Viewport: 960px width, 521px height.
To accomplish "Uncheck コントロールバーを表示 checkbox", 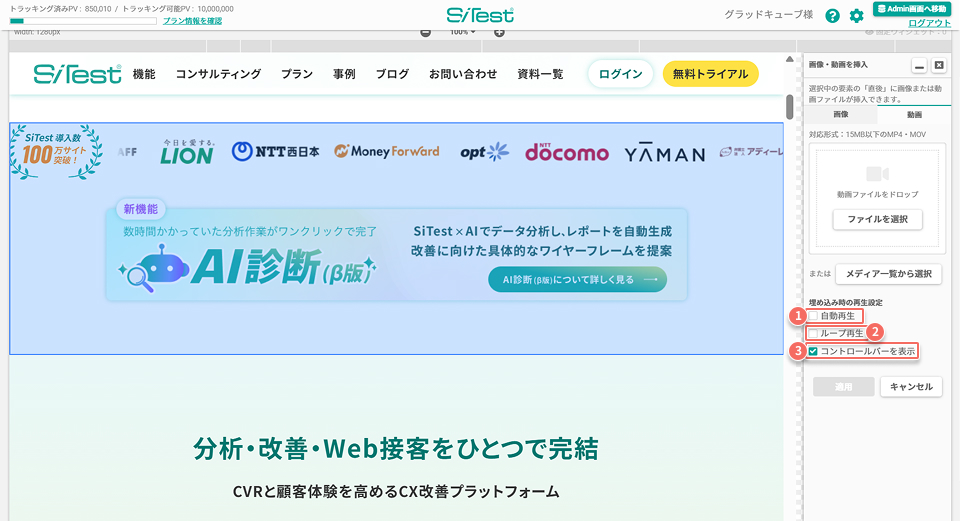I will point(813,351).
